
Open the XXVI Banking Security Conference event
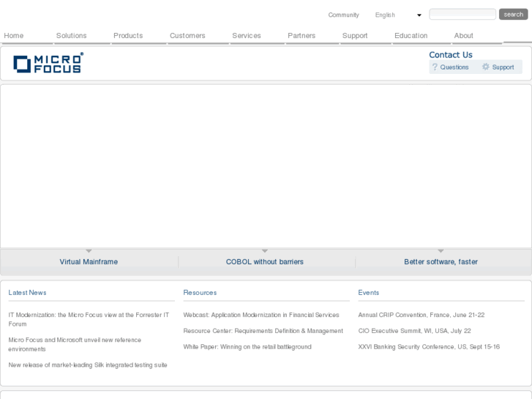pos(429,347)
